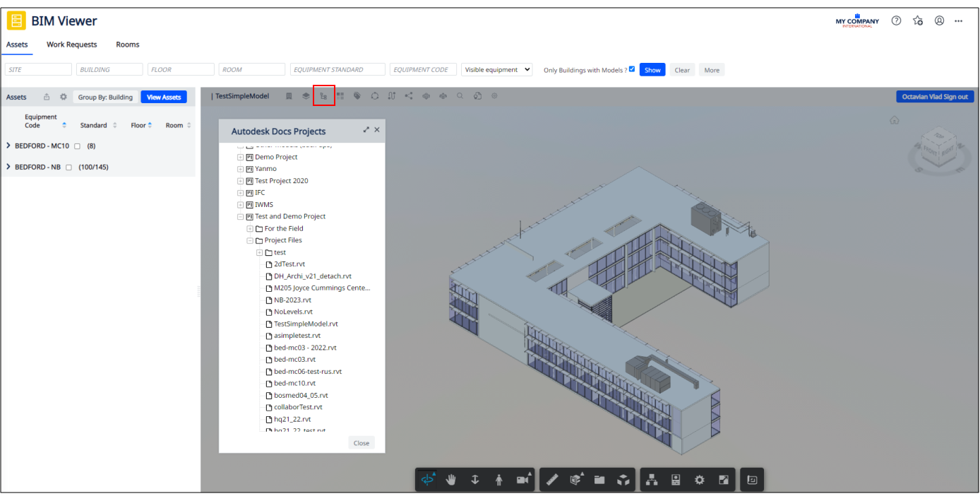The image size is (980, 501).
Task: Select the DH_Archi_v21_detach.rvt file
Action: click(x=312, y=276)
